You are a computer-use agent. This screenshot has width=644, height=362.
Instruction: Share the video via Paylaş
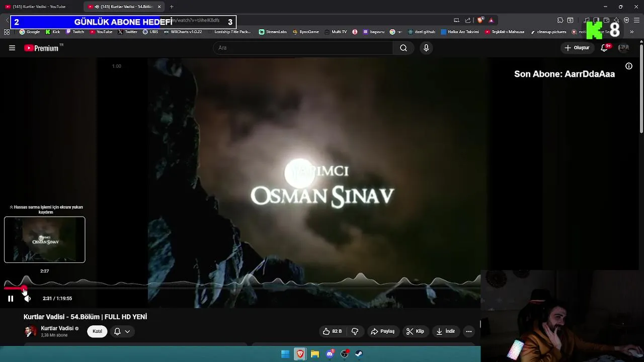click(382, 331)
